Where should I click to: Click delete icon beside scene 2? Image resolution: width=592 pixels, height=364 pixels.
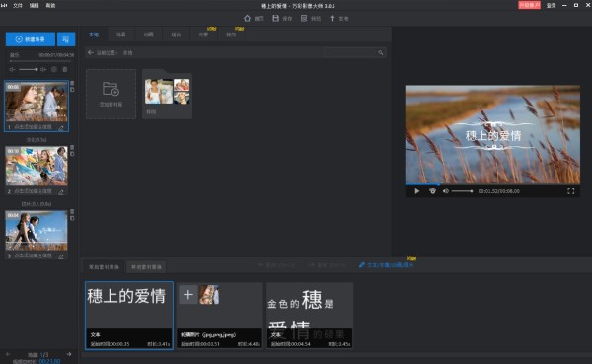[72, 147]
